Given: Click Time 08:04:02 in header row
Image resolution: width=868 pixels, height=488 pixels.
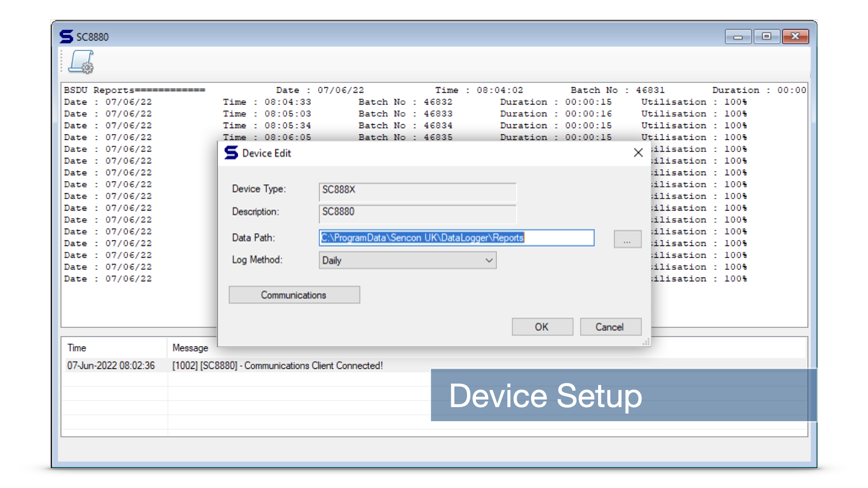Looking at the screenshot, I should coord(479,90).
